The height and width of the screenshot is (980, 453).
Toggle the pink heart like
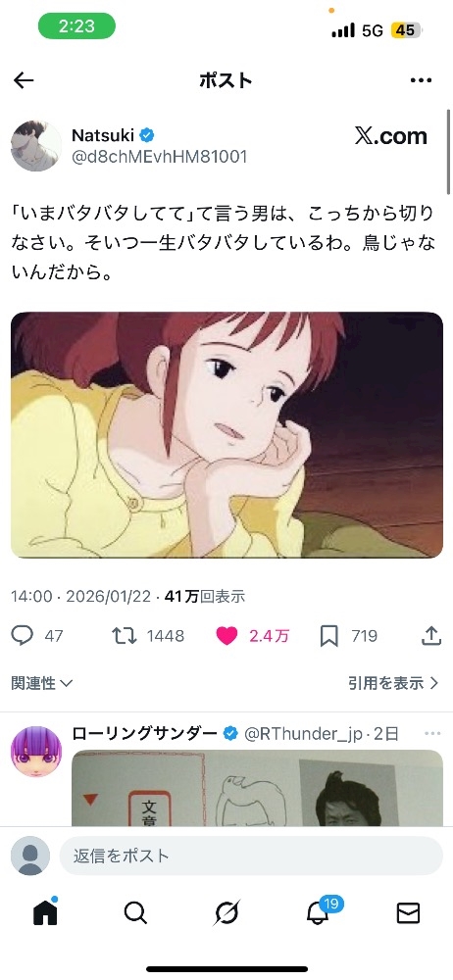pyautogui.click(x=227, y=636)
